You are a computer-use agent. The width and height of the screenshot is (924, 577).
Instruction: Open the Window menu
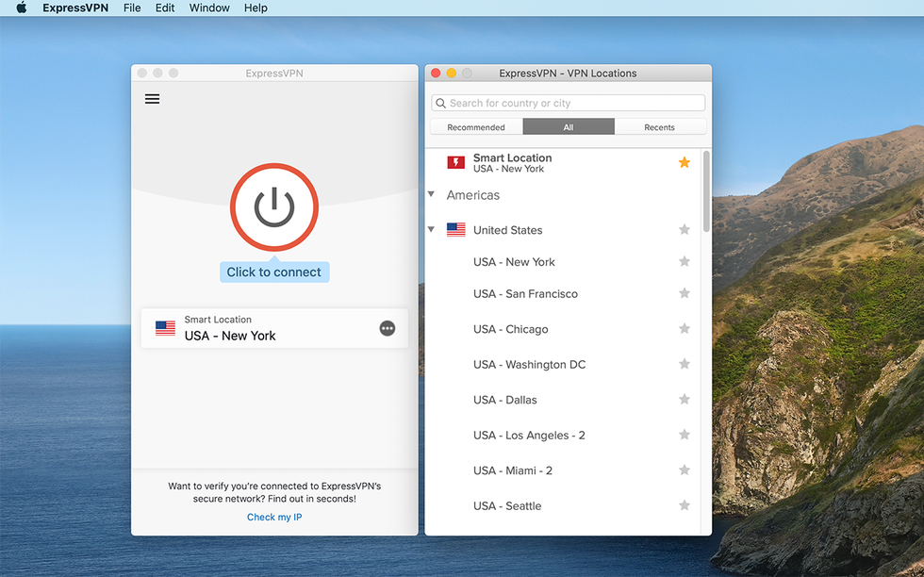208,8
